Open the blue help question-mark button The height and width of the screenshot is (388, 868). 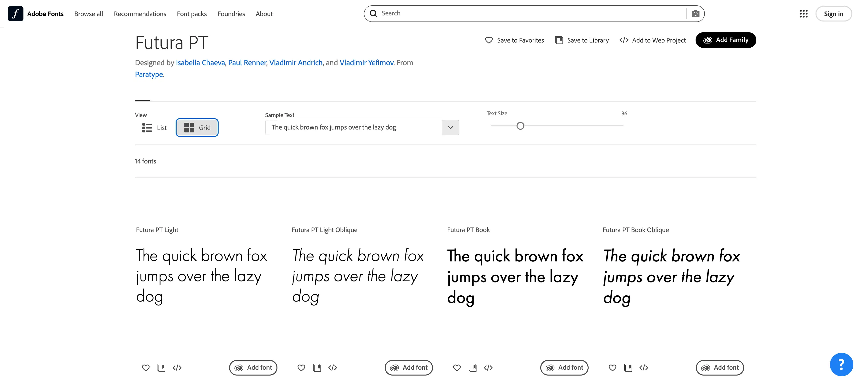tap(841, 364)
